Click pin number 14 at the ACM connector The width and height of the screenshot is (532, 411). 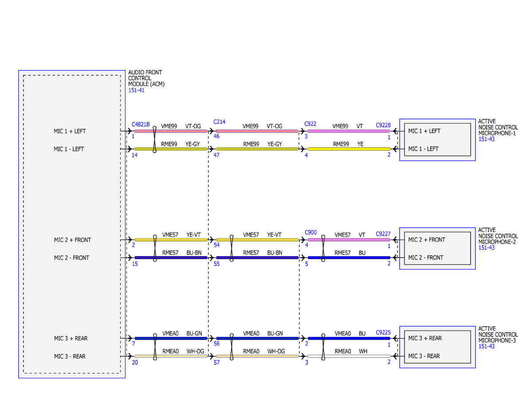(x=135, y=156)
